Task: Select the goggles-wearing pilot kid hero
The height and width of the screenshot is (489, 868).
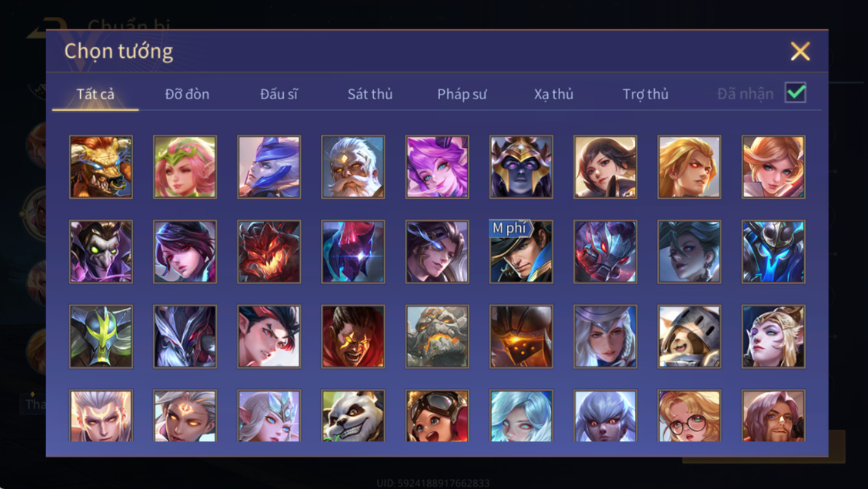Action: coord(437,416)
